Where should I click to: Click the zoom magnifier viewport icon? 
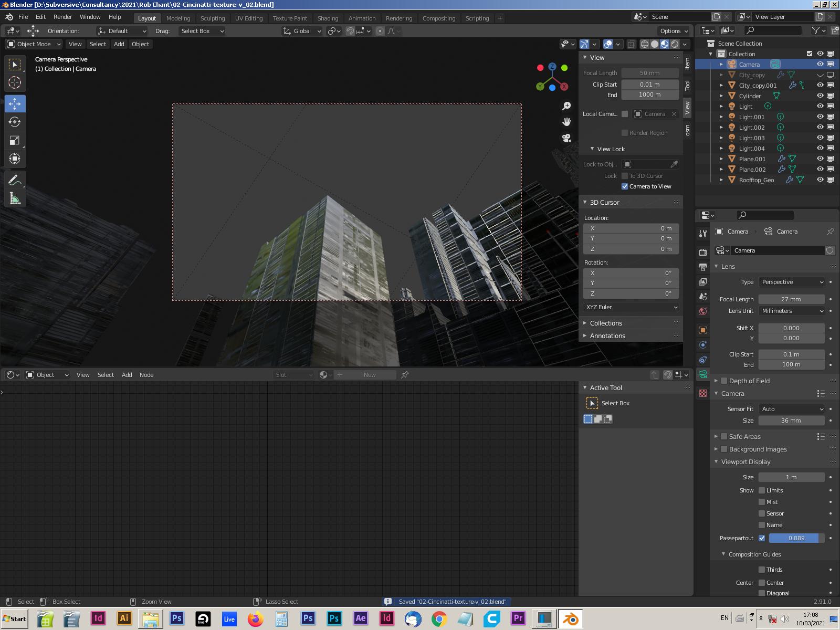pos(566,106)
